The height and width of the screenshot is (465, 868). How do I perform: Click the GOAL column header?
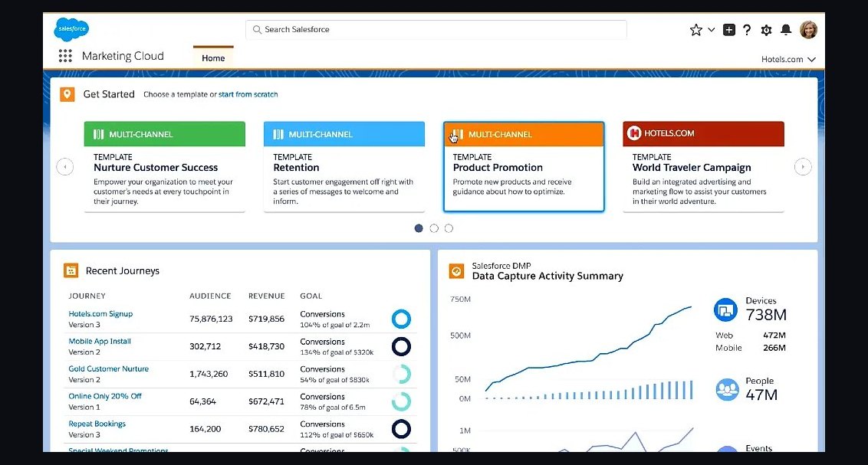click(x=311, y=296)
